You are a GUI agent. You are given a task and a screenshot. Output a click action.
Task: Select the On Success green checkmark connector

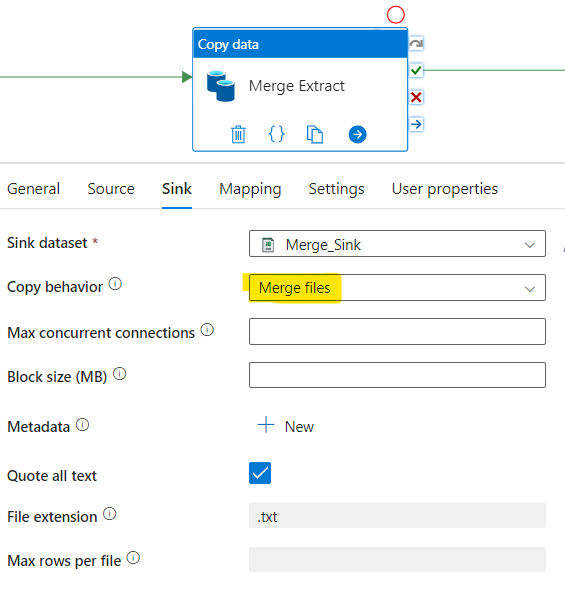[416, 70]
